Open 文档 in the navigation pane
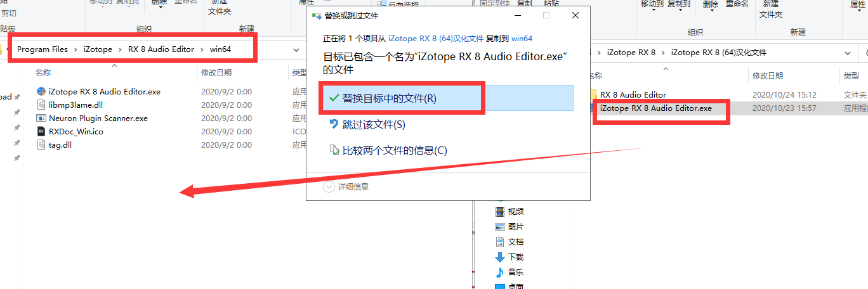The height and width of the screenshot is (289, 868). click(515, 241)
